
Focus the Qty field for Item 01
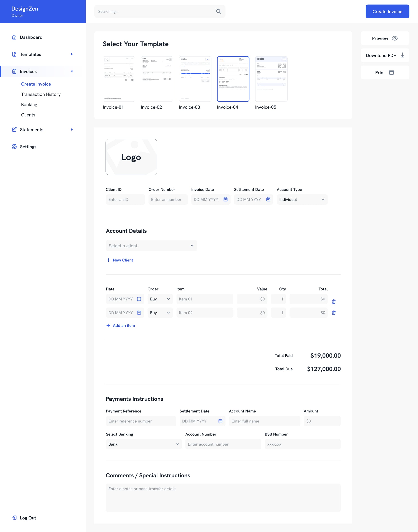(278, 299)
